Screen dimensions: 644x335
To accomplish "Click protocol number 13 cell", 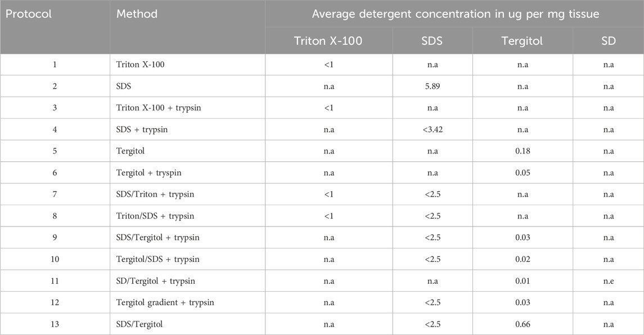I will point(55,324).
